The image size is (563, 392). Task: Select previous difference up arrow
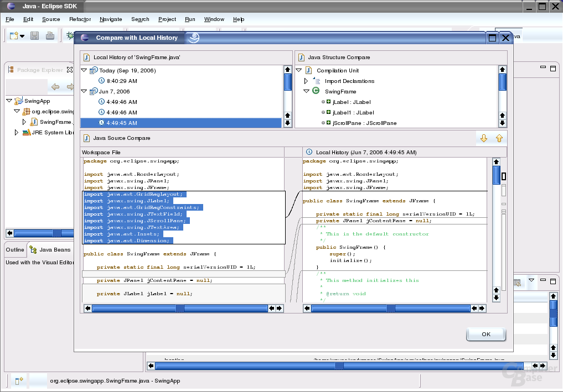(x=499, y=138)
